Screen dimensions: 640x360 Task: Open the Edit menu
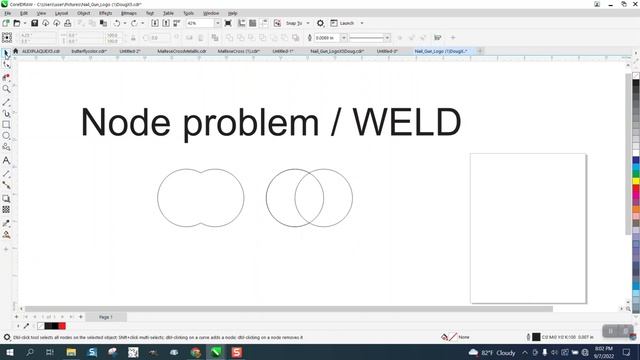tap(24, 13)
